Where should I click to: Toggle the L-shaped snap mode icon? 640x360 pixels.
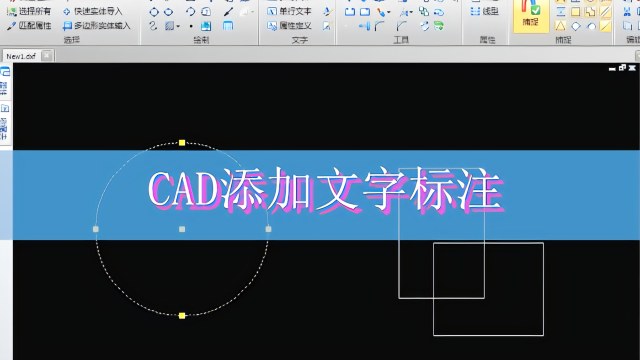pos(590,12)
